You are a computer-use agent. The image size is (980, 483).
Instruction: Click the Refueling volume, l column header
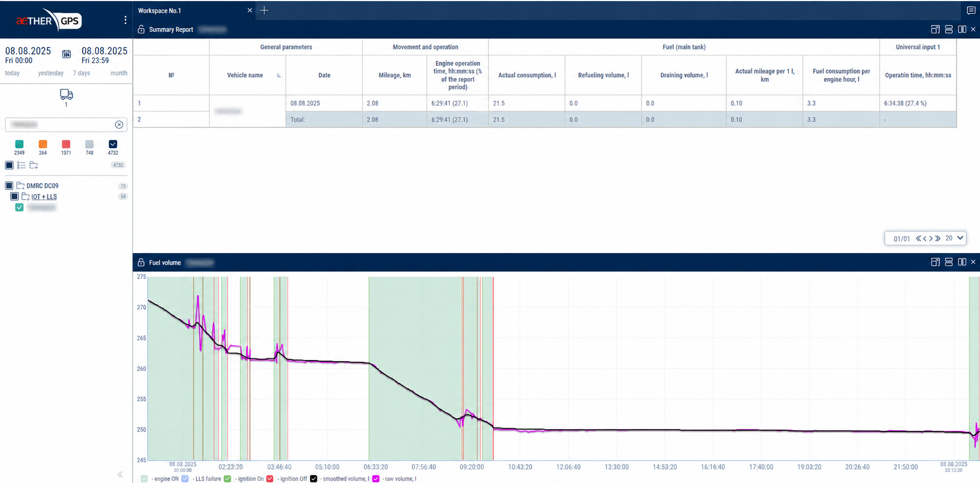click(x=603, y=75)
